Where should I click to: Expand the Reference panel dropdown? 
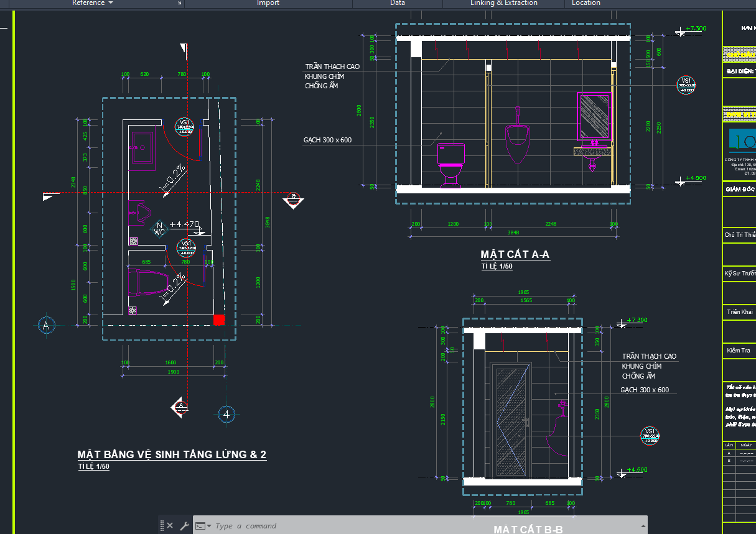point(93,3)
